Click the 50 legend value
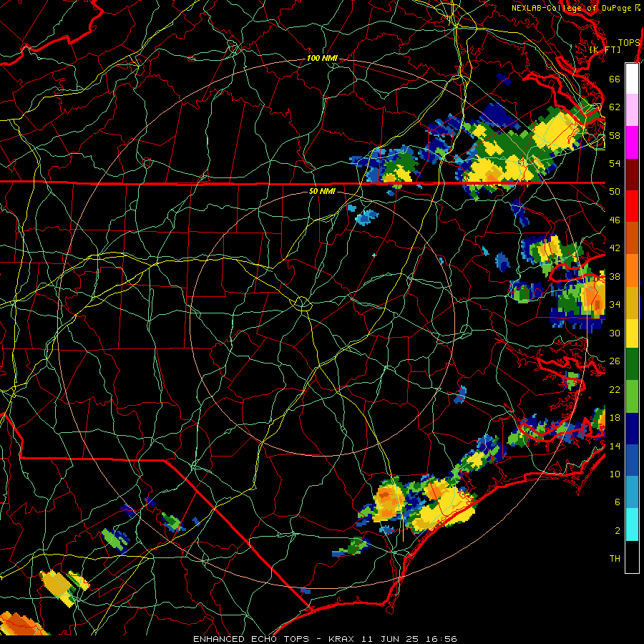This screenshot has height=644, width=644. (x=615, y=192)
